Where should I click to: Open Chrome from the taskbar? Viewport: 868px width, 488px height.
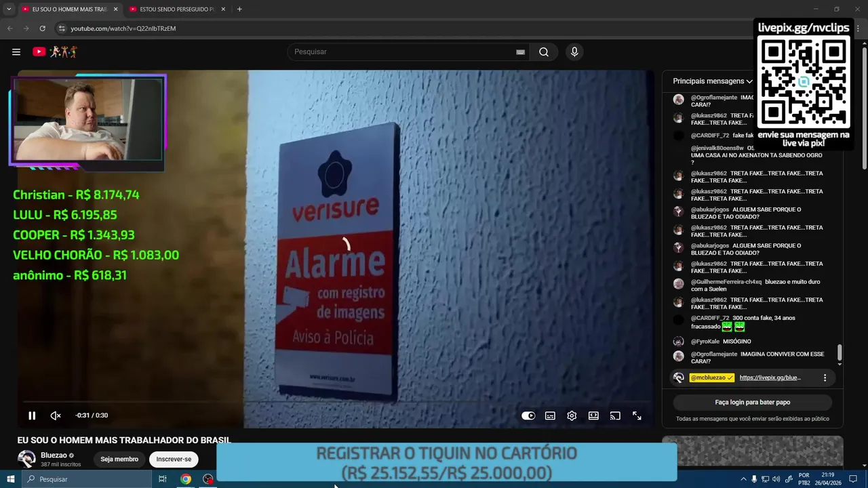[x=186, y=479]
